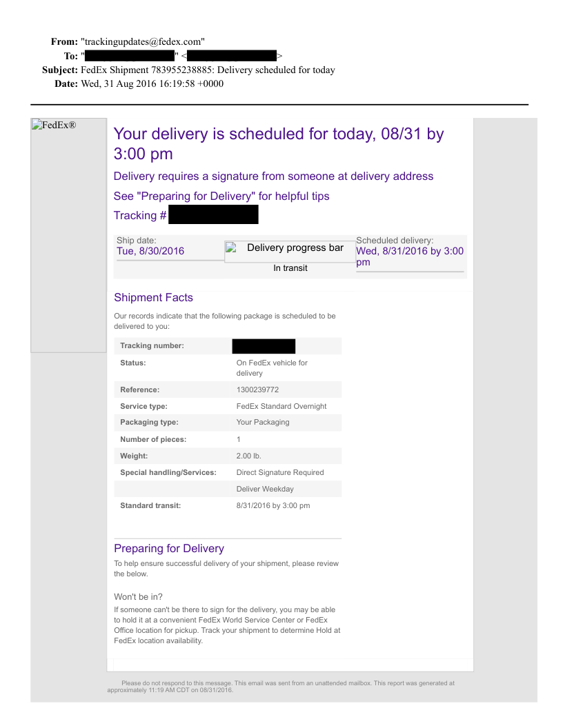Click the Preparing for Delivery heading
This screenshot has height=728, width=563.
click(169, 549)
